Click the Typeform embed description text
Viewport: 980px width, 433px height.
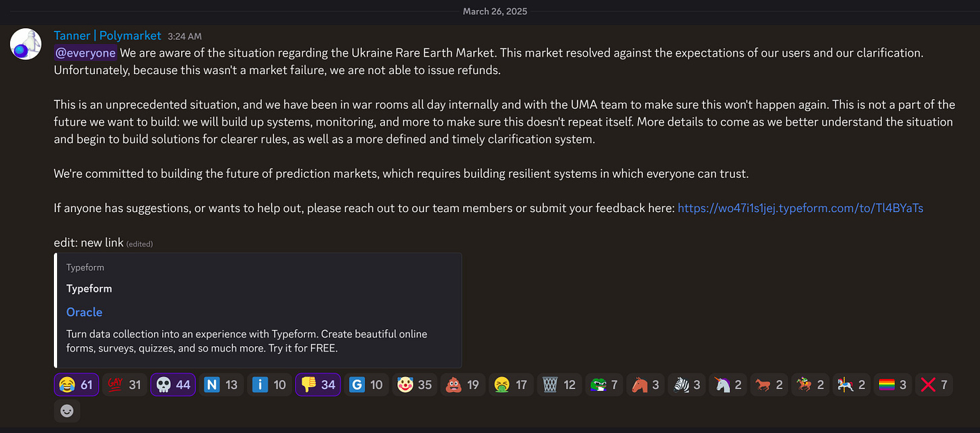click(246, 340)
